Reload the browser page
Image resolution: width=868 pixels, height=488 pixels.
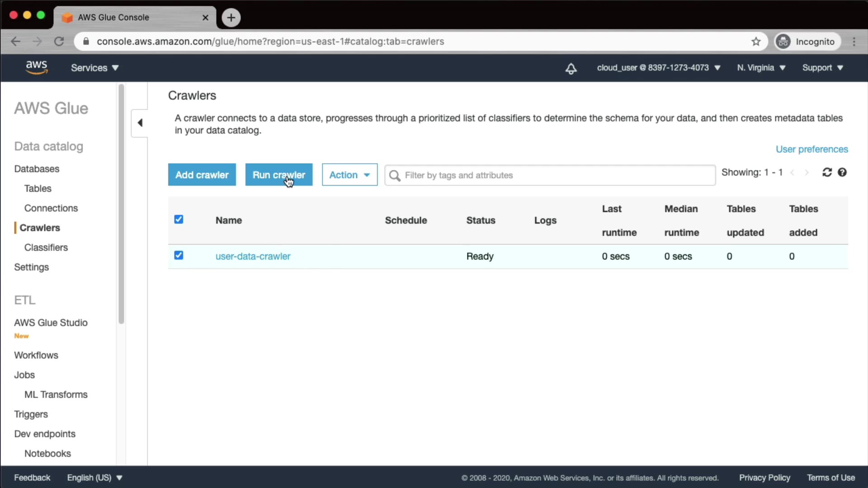click(59, 42)
